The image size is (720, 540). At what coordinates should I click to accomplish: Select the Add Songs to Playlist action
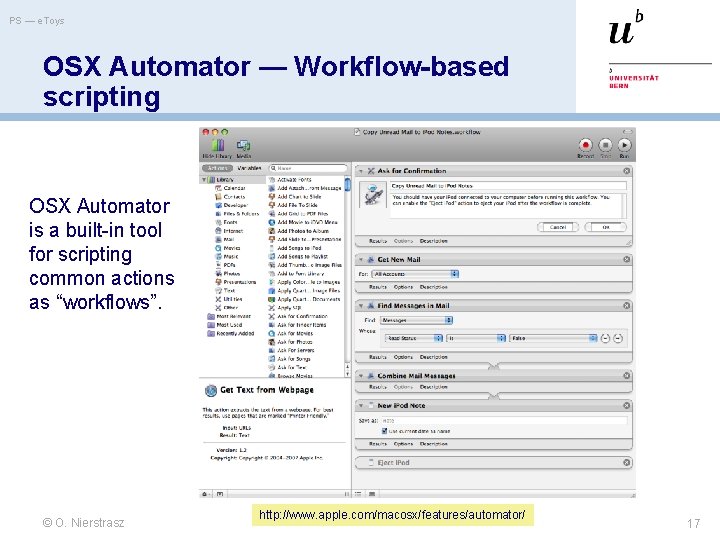click(x=298, y=257)
